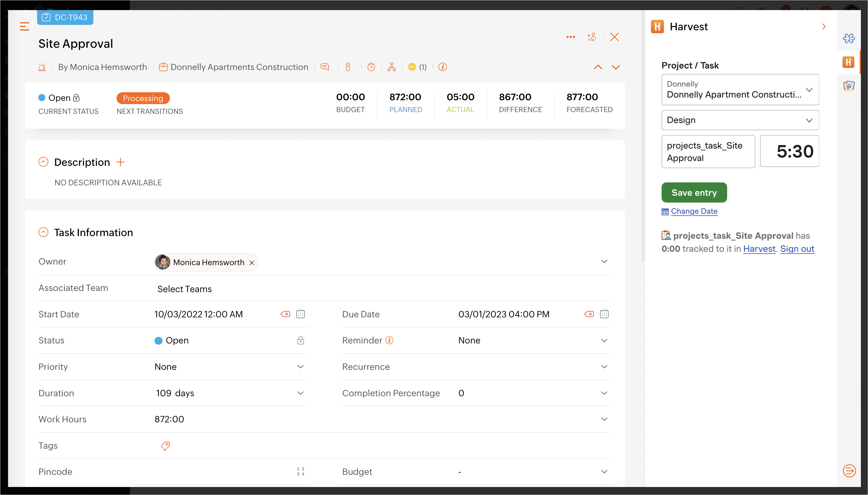
Task: Open the three-dots more options menu
Action: click(571, 37)
